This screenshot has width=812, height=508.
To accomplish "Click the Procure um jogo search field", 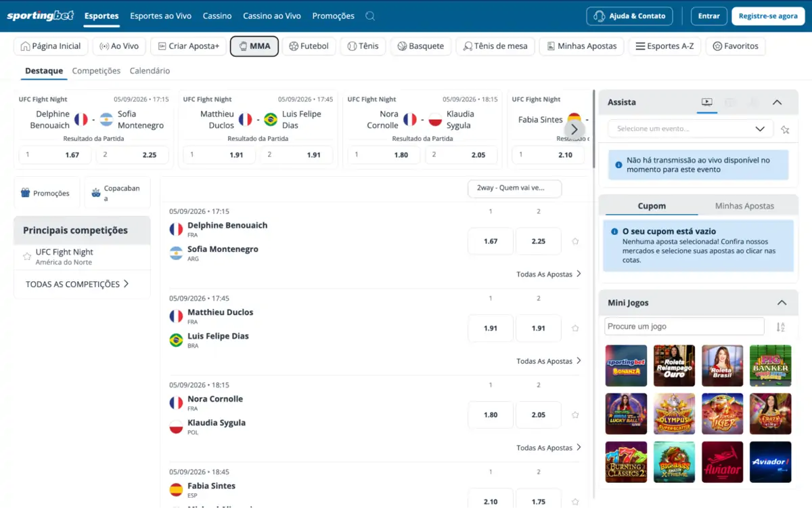I will pyautogui.click(x=684, y=326).
